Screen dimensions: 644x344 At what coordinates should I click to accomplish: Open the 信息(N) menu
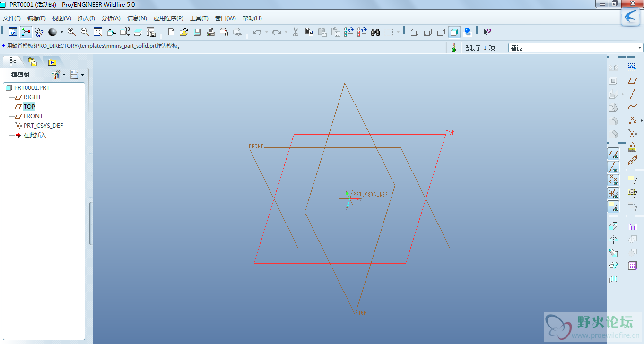[x=137, y=18]
